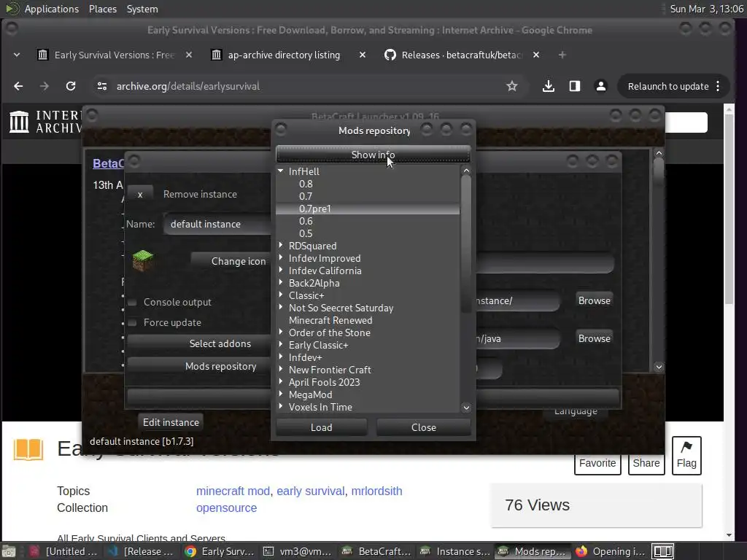Expand the Infdev Improved node

pyautogui.click(x=281, y=257)
